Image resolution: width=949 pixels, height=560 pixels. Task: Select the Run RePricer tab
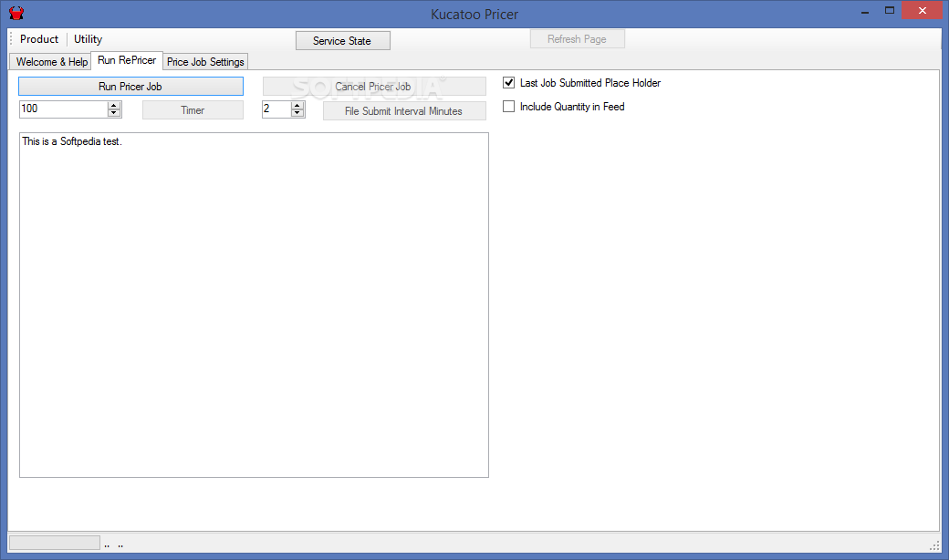pos(127,60)
